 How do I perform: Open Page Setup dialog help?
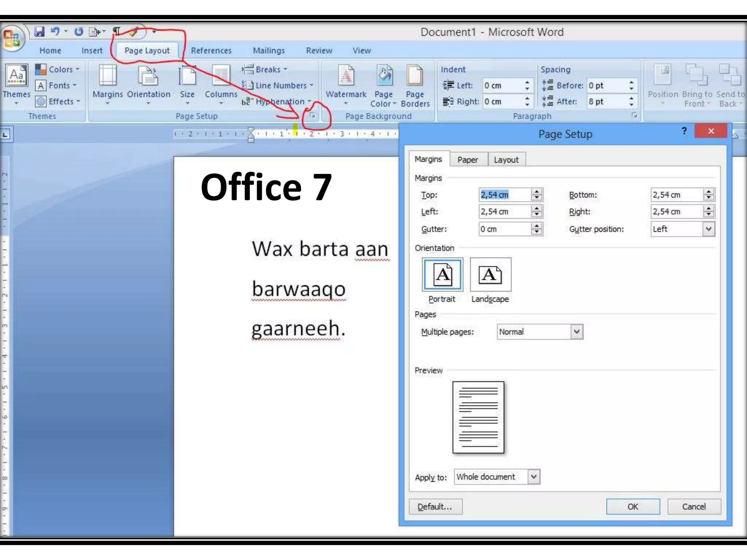[684, 131]
